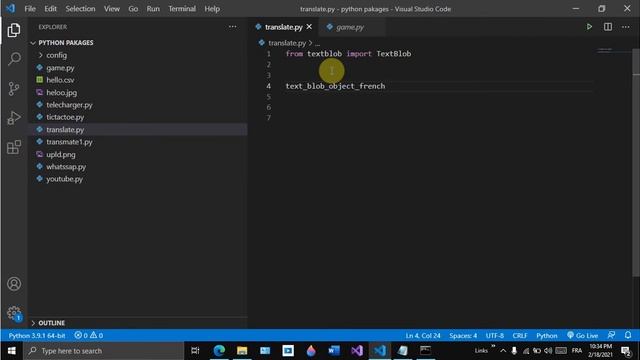Open the File menu
The image size is (640, 360).
tap(30, 9)
